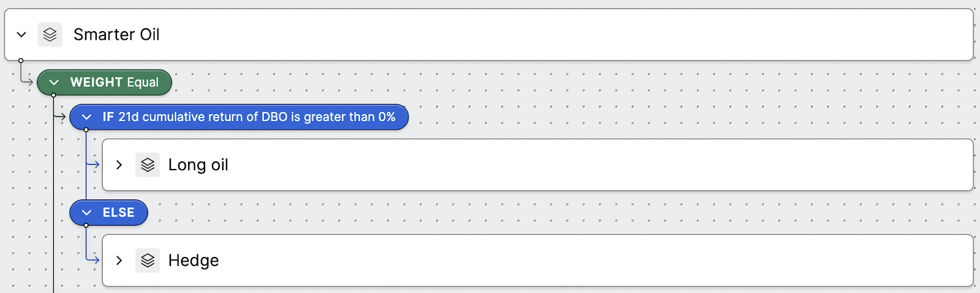Click the connector node below Smarter Oil card
This screenshot has height=293, width=980.
click(x=21, y=61)
